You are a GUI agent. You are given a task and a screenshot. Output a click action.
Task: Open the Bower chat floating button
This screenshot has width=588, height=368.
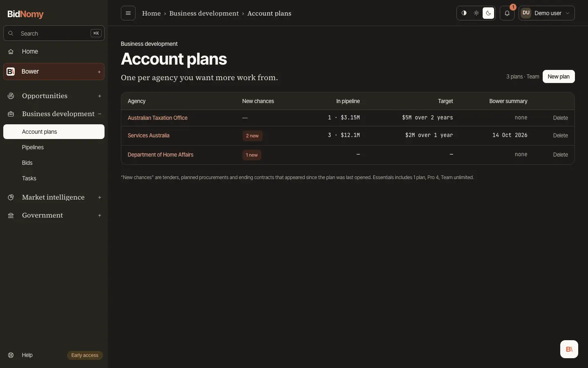point(569,349)
